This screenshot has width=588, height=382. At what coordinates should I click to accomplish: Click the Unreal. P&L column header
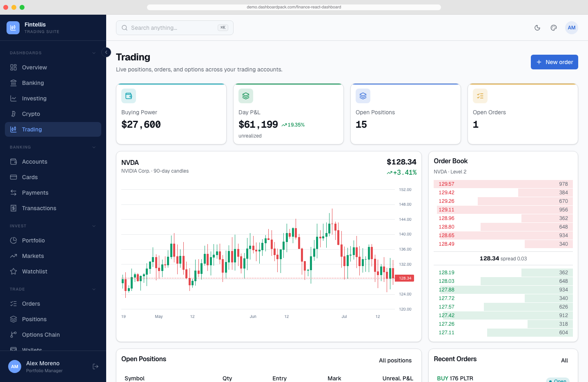click(398, 378)
